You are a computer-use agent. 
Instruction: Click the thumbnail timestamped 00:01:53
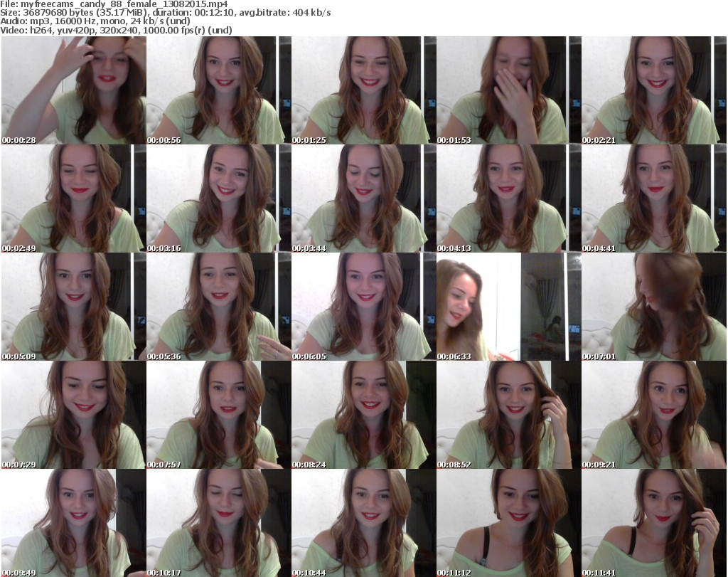click(x=509, y=90)
